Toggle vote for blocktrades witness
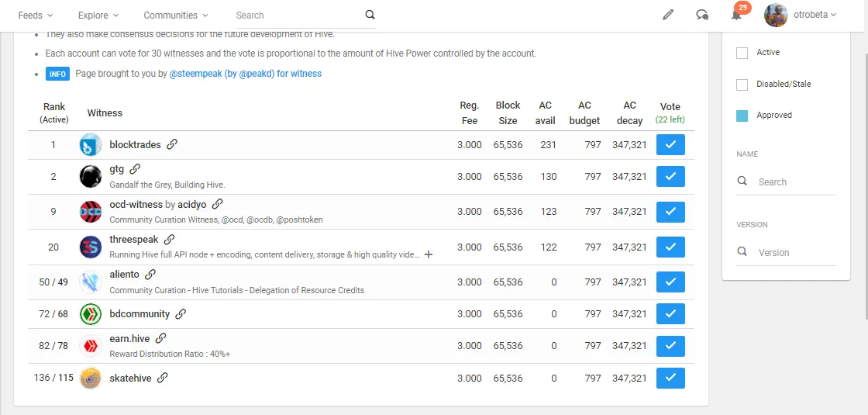868x415 pixels. [670, 144]
